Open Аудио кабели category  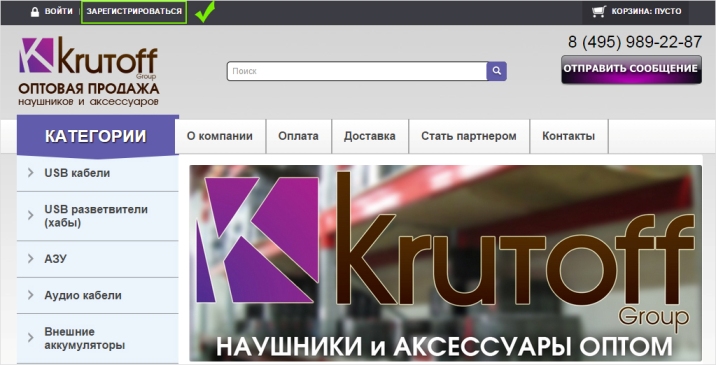pyautogui.click(x=83, y=296)
